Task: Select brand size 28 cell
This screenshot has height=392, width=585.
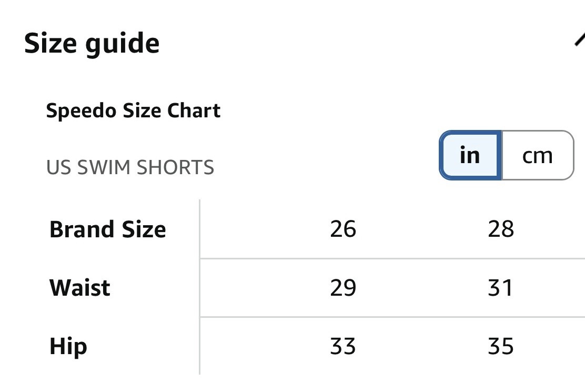Action: (x=500, y=229)
